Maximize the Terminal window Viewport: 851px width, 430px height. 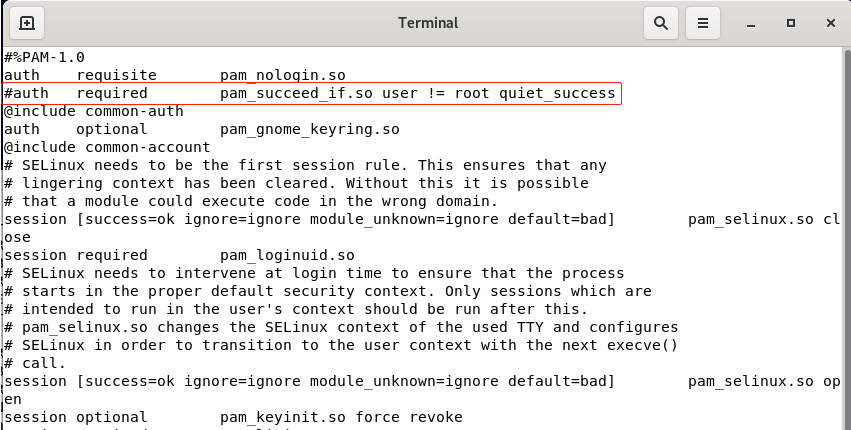click(x=791, y=23)
